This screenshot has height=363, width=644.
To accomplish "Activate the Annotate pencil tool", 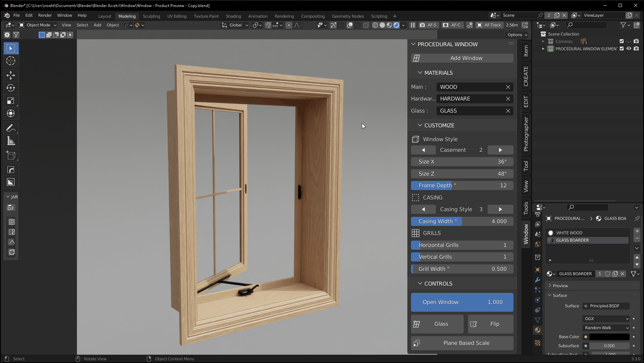I will point(11,128).
